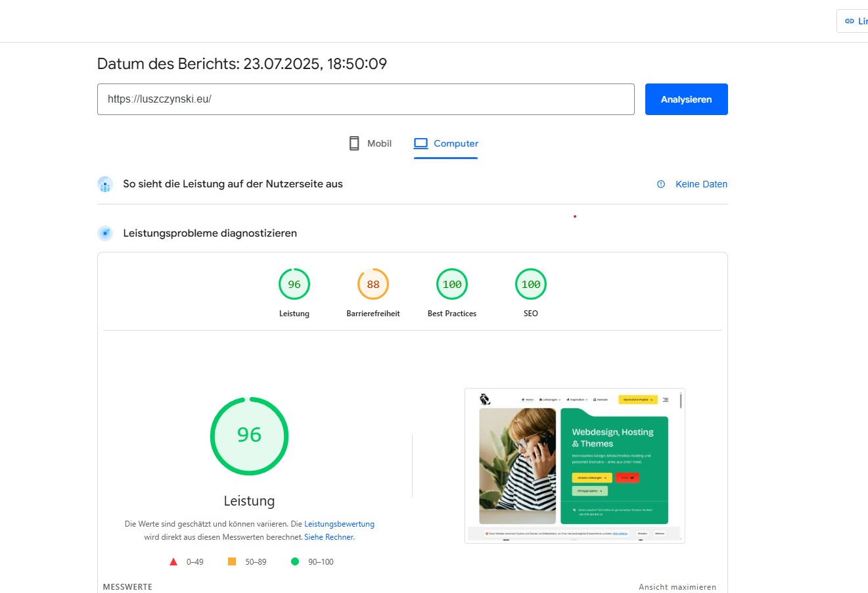Jump to Best Practices score gauge

[x=452, y=285]
